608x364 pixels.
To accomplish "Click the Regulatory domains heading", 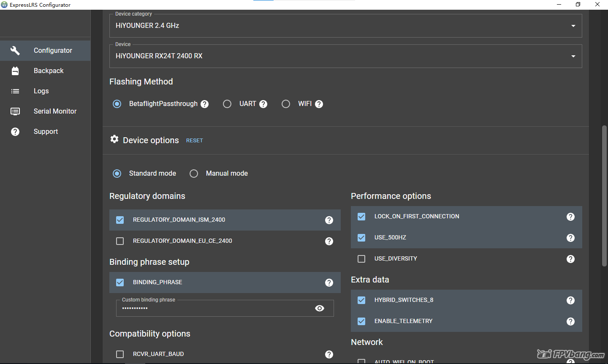I will tap(147, 196).
